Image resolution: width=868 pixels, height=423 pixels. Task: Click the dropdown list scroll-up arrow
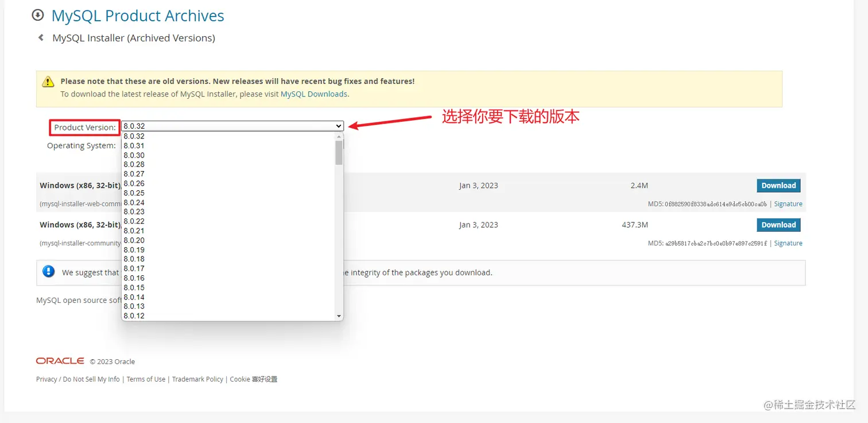point(339,137)
